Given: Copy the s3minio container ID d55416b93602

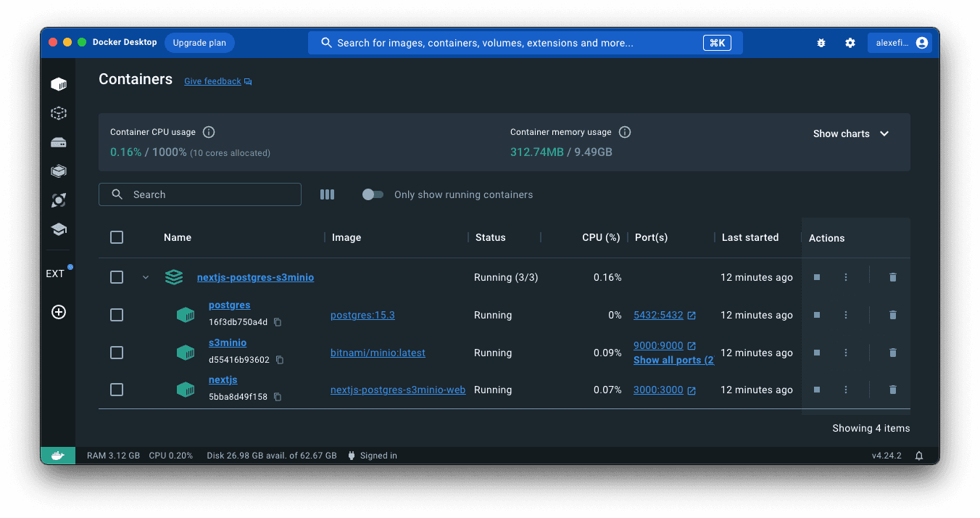Looking at the screenshot, I should click(x=280, y=360).
